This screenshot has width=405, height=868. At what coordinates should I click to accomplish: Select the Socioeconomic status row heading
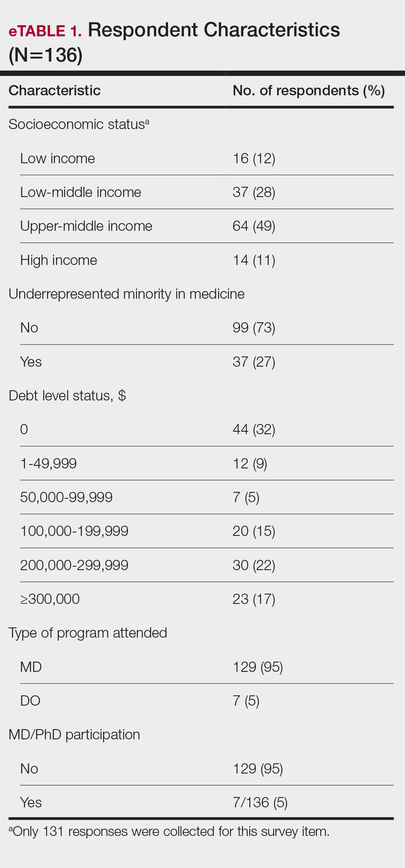pyautogui.click(x=79, y=124)
